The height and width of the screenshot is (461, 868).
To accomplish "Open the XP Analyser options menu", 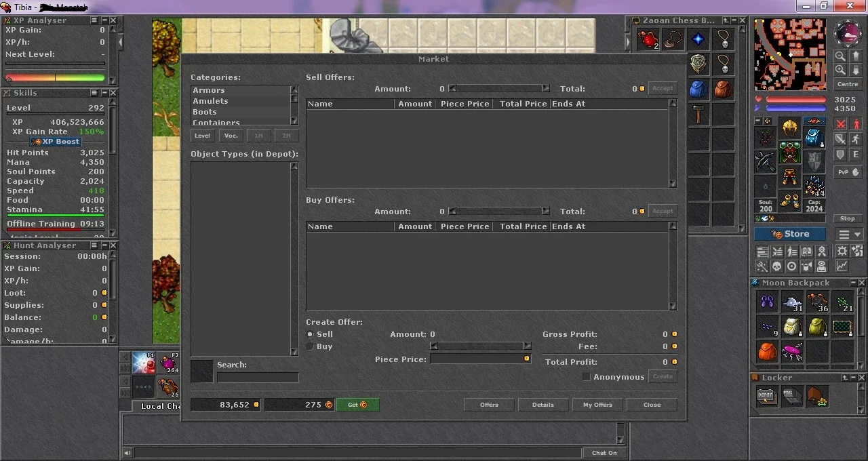I will click(94, 20).
